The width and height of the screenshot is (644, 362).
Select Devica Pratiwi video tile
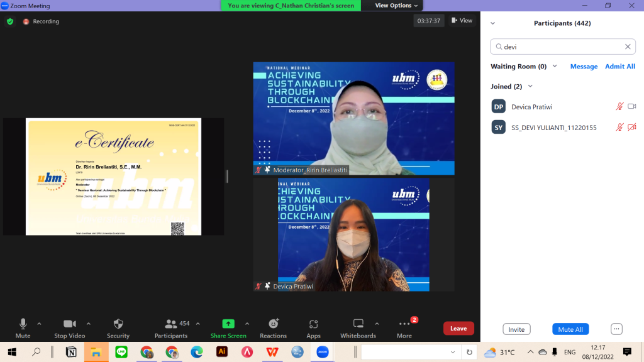tap(353, 235)
